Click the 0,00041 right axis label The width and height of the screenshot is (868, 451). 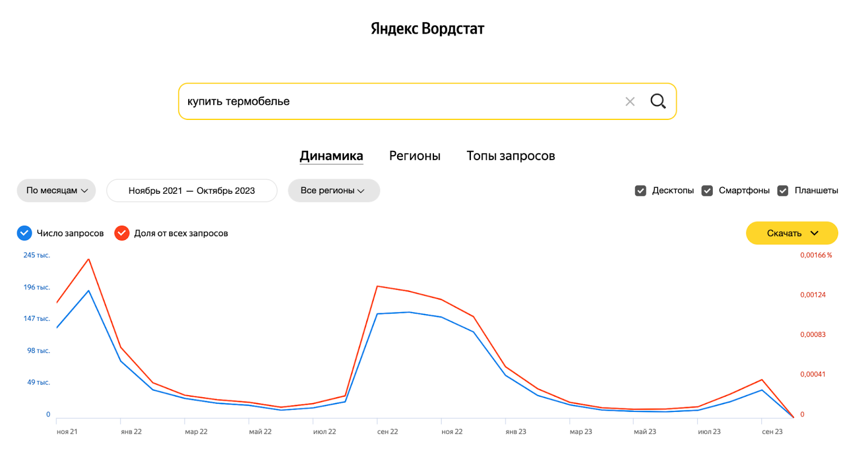click(x=813, y=374)
